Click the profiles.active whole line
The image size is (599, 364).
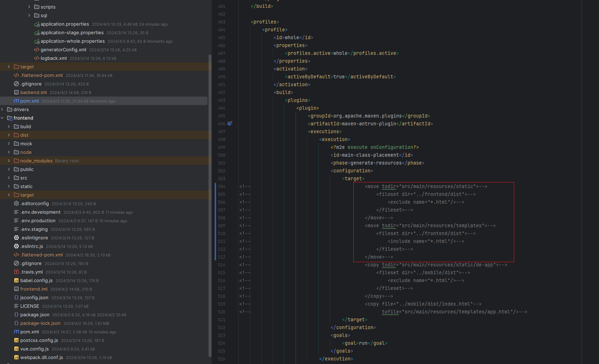pyautogui.click(x=342, y=53)
